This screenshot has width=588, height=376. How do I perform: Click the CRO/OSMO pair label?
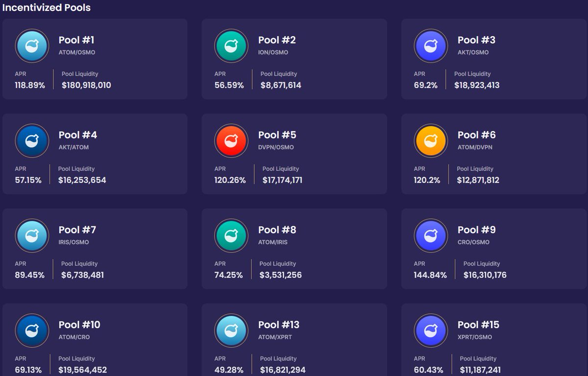point(473,242)
